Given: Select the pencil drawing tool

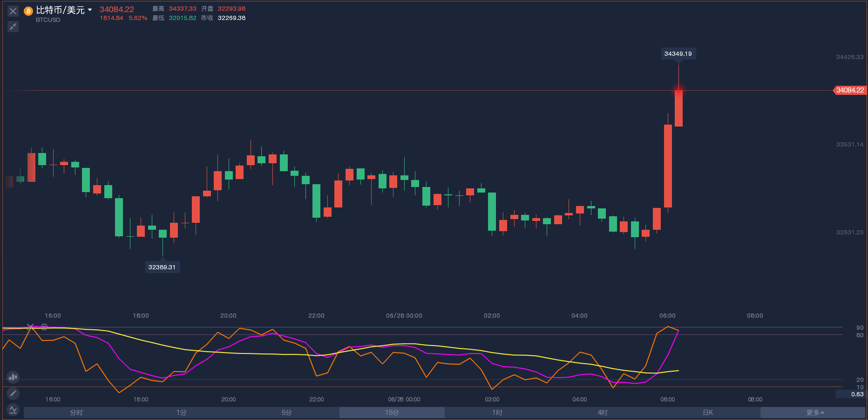Looking at the screenshot, I should click(x=13, y=393).
